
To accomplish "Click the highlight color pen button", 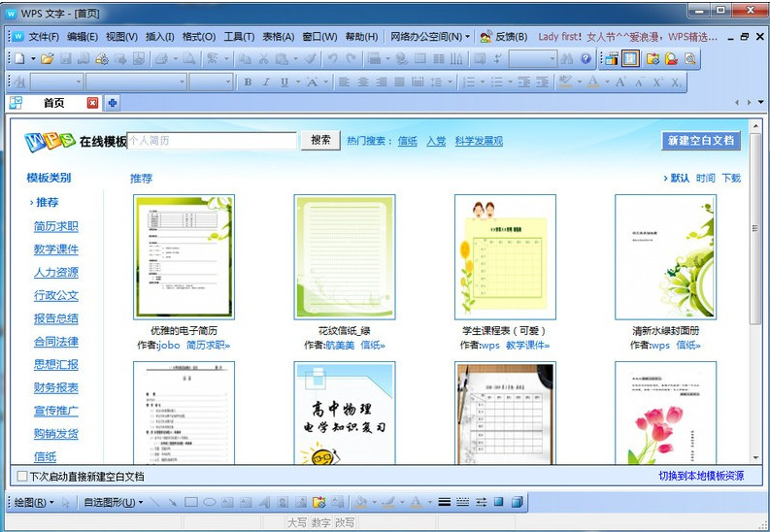I will (x=565, y=83).
